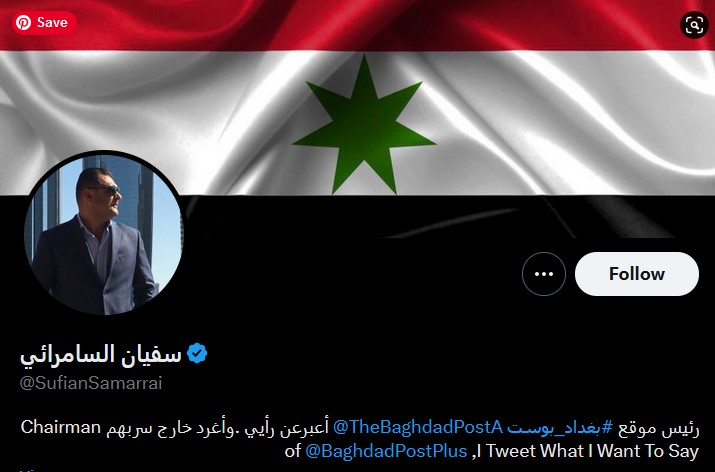Click the green seven-pointed star

coord(364,125)
